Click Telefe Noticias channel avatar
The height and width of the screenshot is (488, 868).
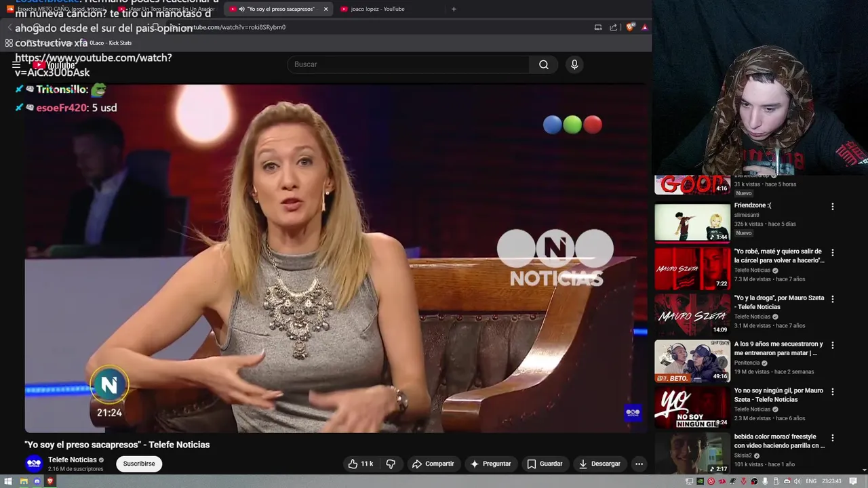[x=34, y=464]
